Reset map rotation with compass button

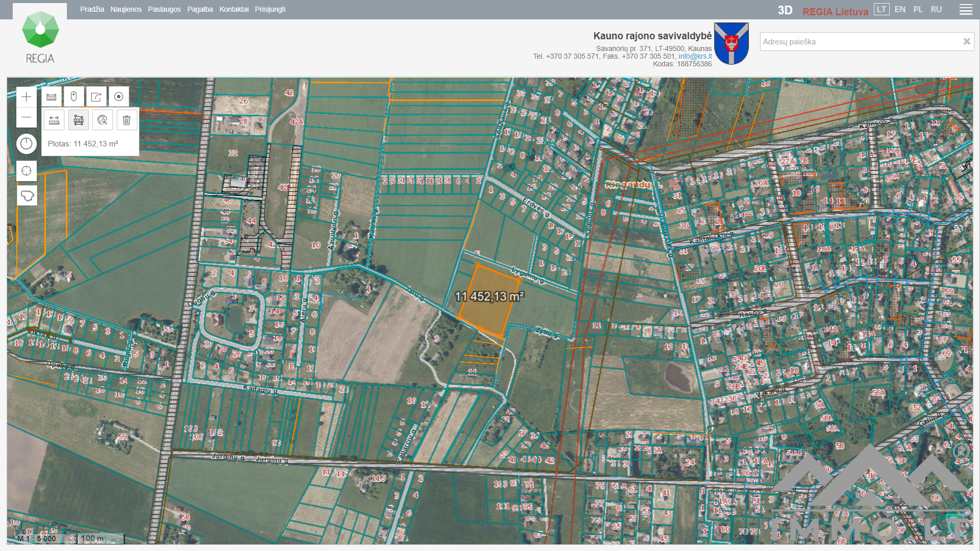27,144
